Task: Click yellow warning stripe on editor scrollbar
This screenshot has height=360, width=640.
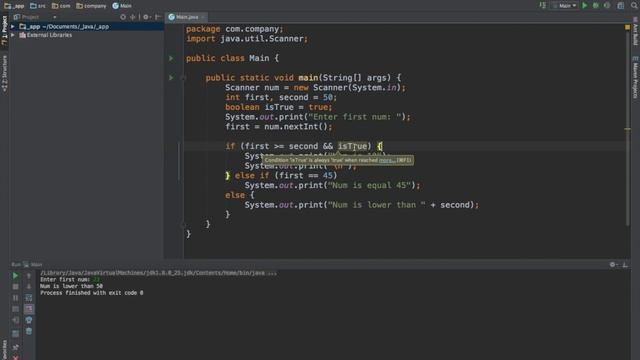Action: [x=627, y=129]
